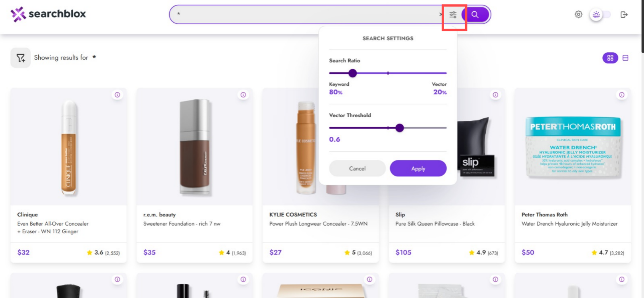644x298 pixels.
Task: Click the 5 star rating on Kylie card
Action: [358, 252]
